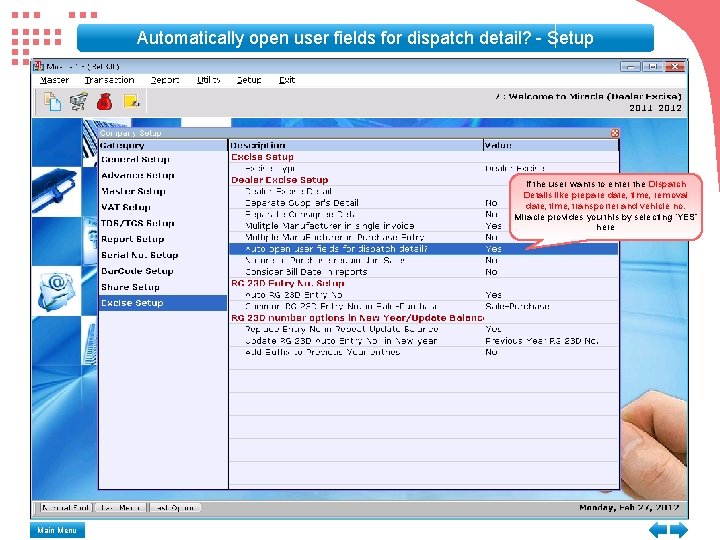Screen dimensions: 720x540
Task: Go to next slide with right arrow
Action: [679, 530]
